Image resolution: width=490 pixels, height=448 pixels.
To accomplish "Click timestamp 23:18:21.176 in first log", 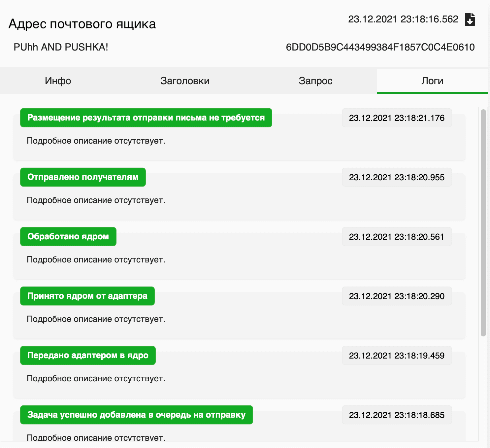I will [397, 118].
